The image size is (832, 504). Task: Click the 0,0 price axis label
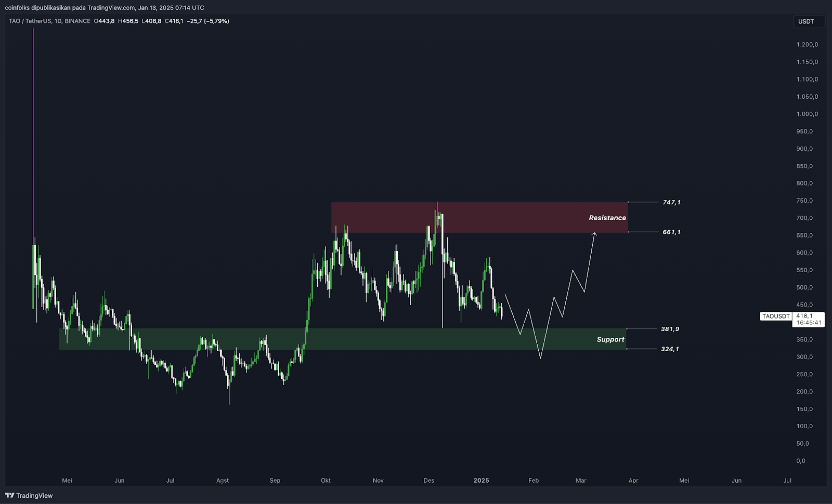(x=801, y=461)
